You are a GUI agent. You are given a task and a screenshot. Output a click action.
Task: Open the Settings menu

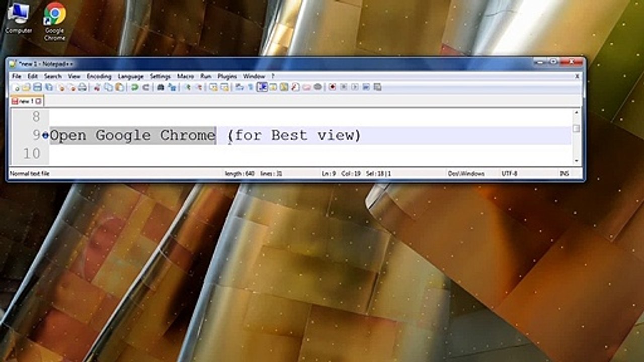(x=160, y=76)
